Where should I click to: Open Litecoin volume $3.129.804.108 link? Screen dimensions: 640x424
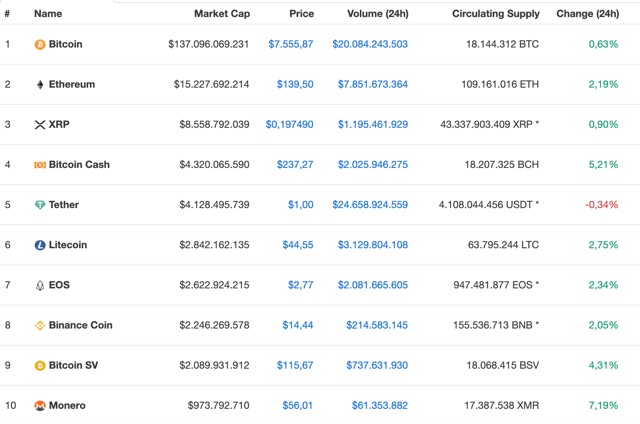pyautogui.click(x=373, y=245)
